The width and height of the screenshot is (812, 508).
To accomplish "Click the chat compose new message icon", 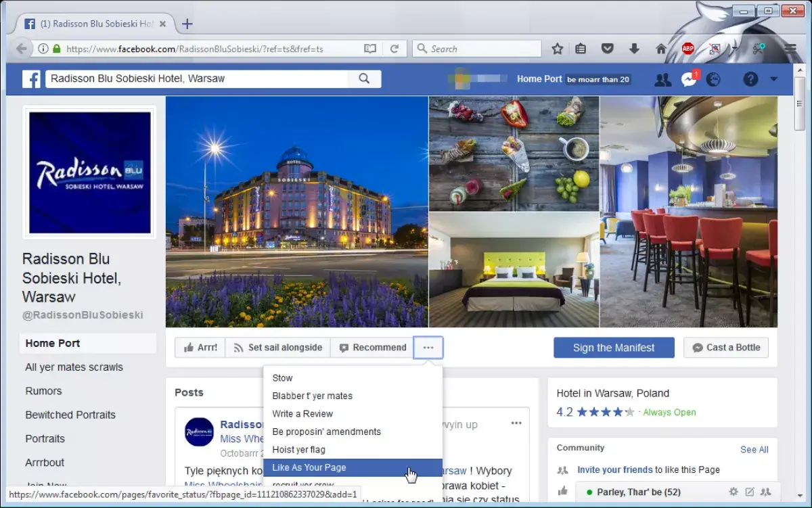I will (750, 492).
